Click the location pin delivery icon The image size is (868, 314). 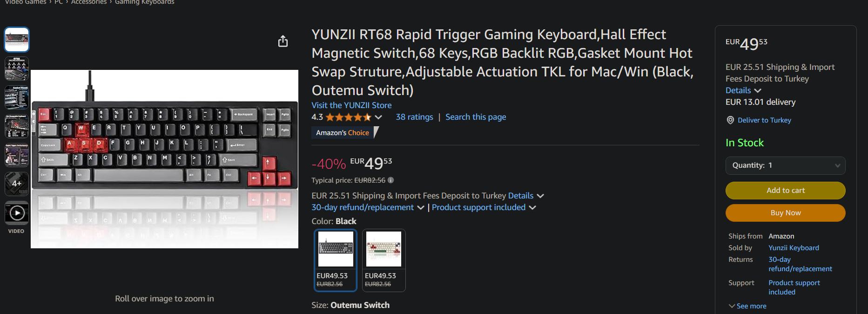(x=730, y=120)
